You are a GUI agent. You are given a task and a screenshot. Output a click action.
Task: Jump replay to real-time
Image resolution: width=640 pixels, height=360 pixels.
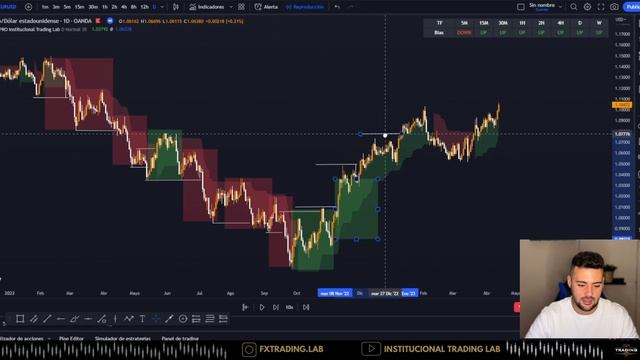tap(306, 307)
